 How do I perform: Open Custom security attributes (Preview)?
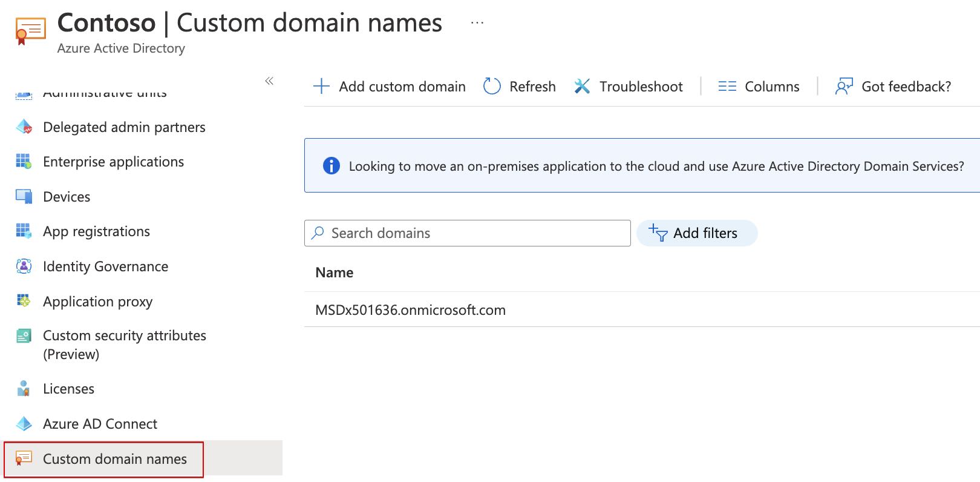pyautogui.click(x=125, y=345)
